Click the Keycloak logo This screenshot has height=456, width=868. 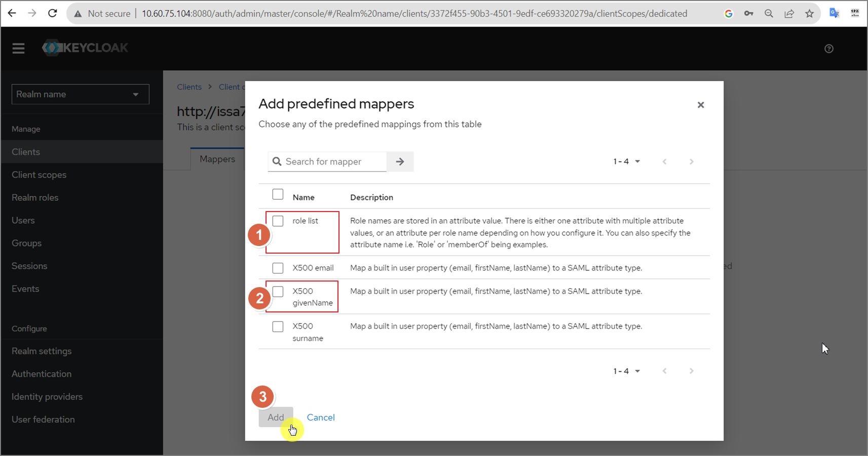point(85,48)
